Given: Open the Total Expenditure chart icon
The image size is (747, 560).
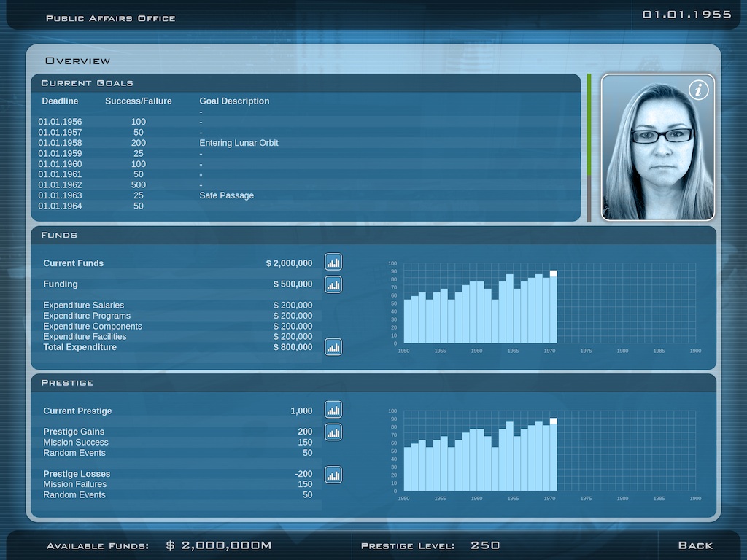Looking at the screenshot, I should [x=333, y=347].
